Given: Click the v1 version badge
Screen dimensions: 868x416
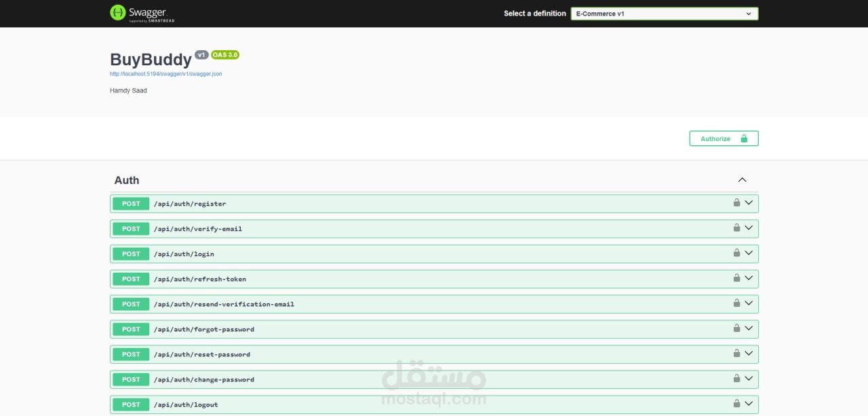Looking at the screenshot, I should coord(201,54).
